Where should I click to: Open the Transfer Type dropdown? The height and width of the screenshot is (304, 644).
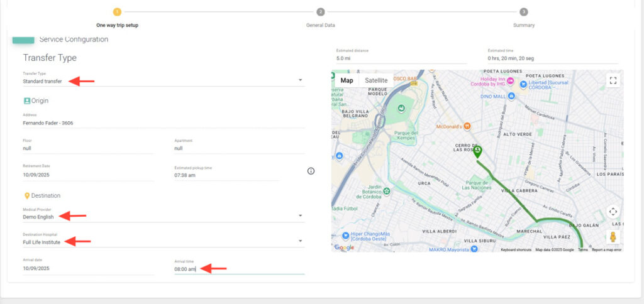(300, 80)
